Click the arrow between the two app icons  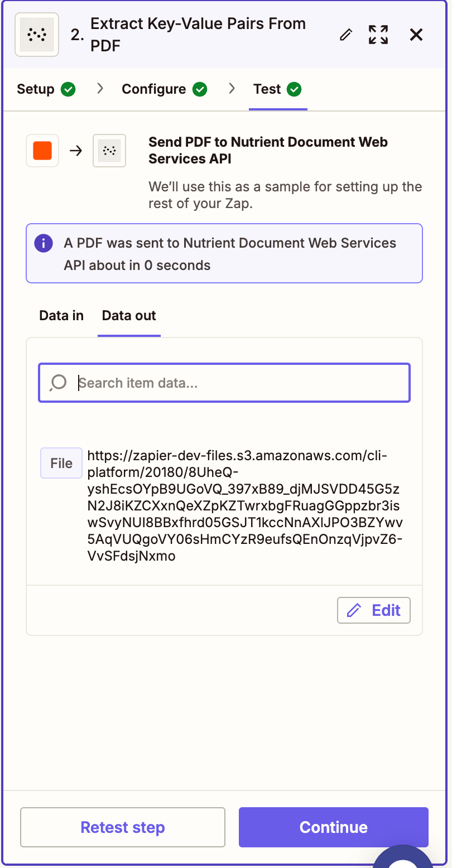point(75,151)
